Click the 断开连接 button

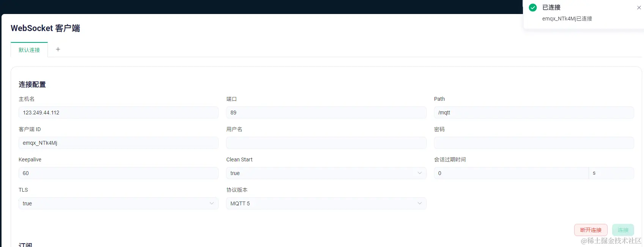click(591, 230)
